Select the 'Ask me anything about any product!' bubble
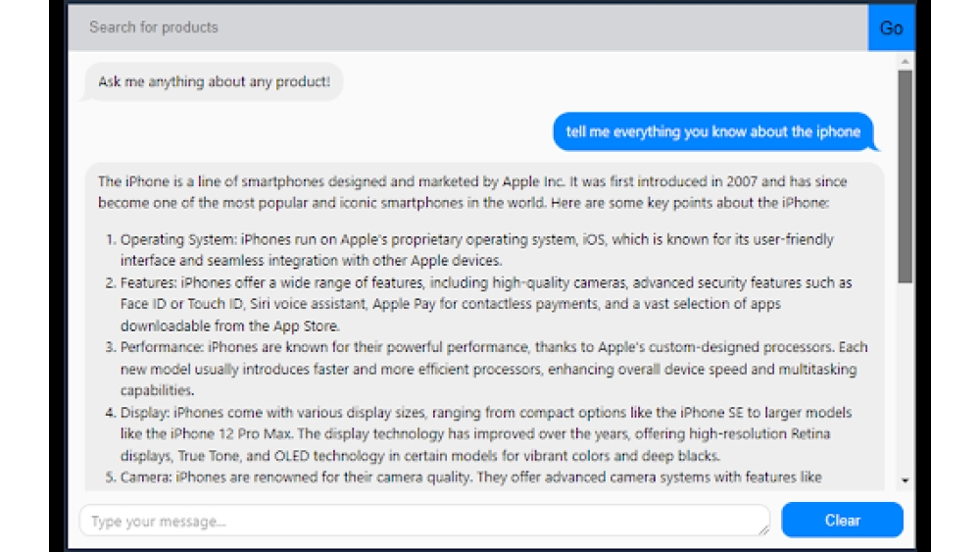Screen dimensions: 980x552 (x=214, y=82)
